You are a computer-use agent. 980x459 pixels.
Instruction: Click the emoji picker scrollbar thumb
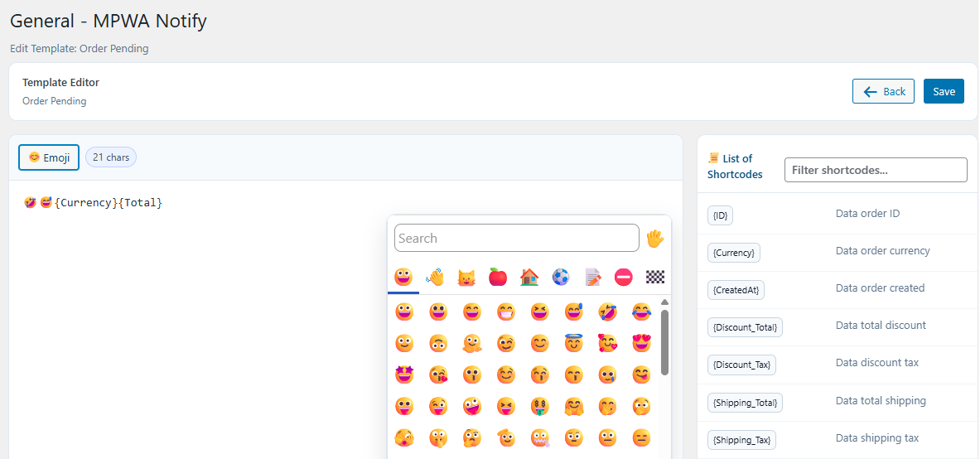pyautogui.click(x=664, y=342)
